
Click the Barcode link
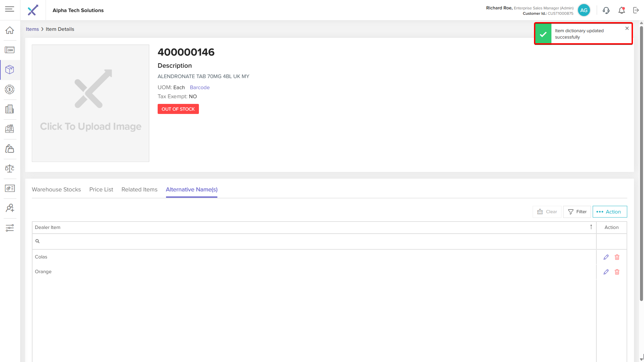tap(200, 87)
